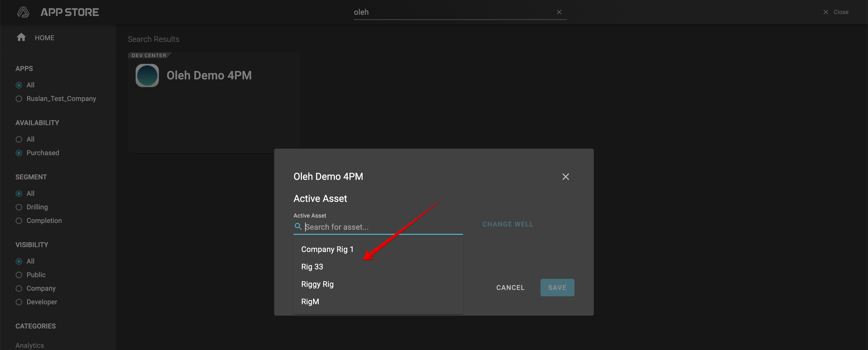
Task: Close the Oleh Demo 4PM dialog
Action: 566,176
